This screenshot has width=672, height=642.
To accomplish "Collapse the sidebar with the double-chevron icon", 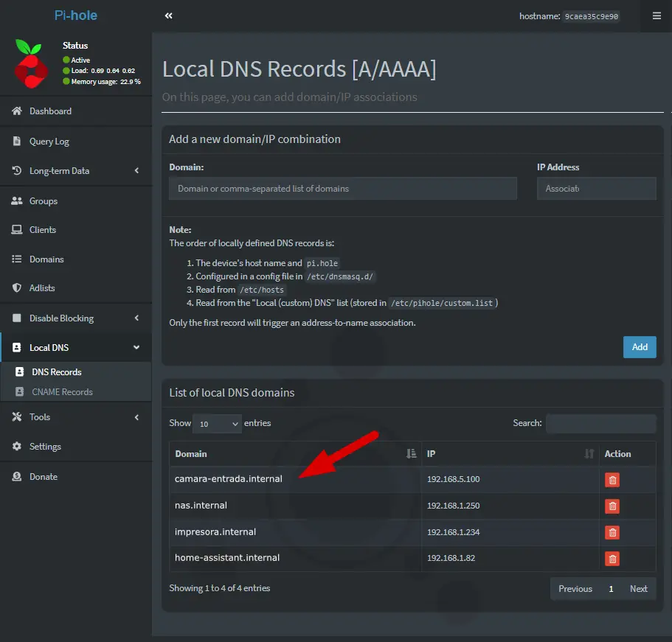I will coord(168,15).
